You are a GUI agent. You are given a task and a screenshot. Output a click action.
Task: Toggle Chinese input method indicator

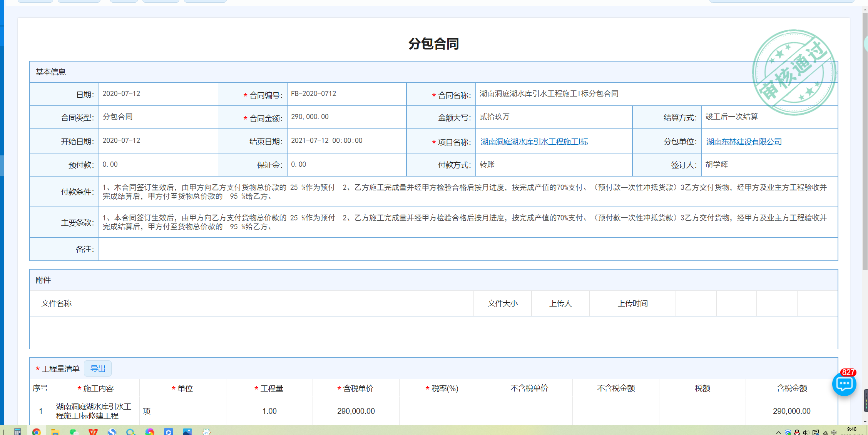(834, 432)
